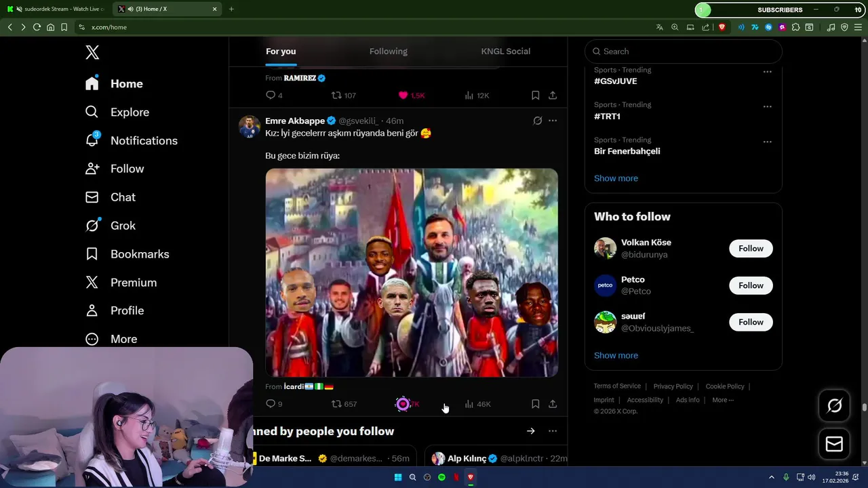
Task: Switch to the KNGL Social tab
Action: (x=506, y=52)
